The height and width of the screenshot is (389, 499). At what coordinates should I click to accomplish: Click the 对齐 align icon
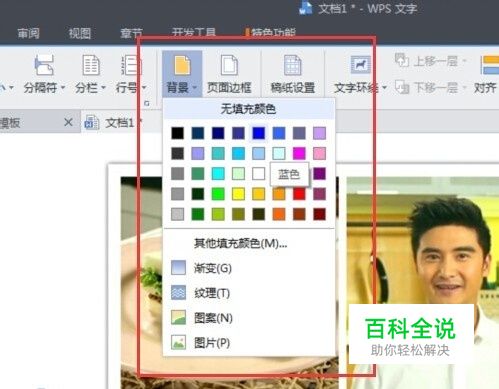click(x=490, y=65)
